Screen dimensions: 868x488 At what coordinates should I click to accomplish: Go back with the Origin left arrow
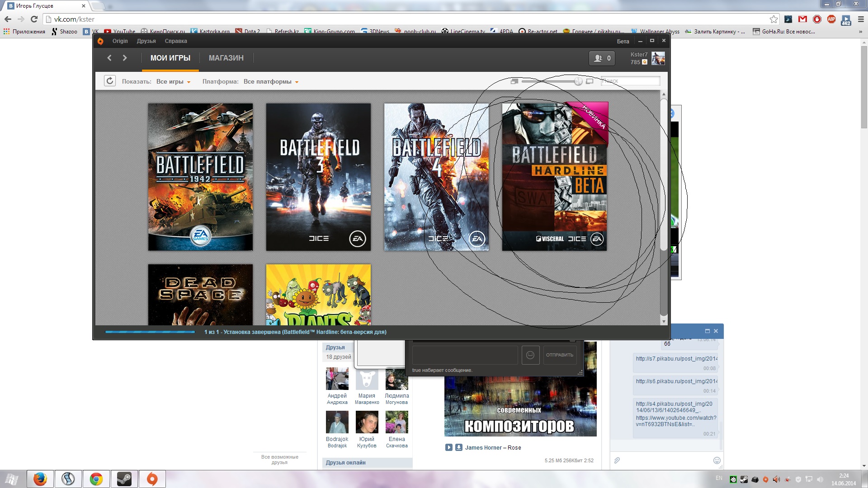109,58
